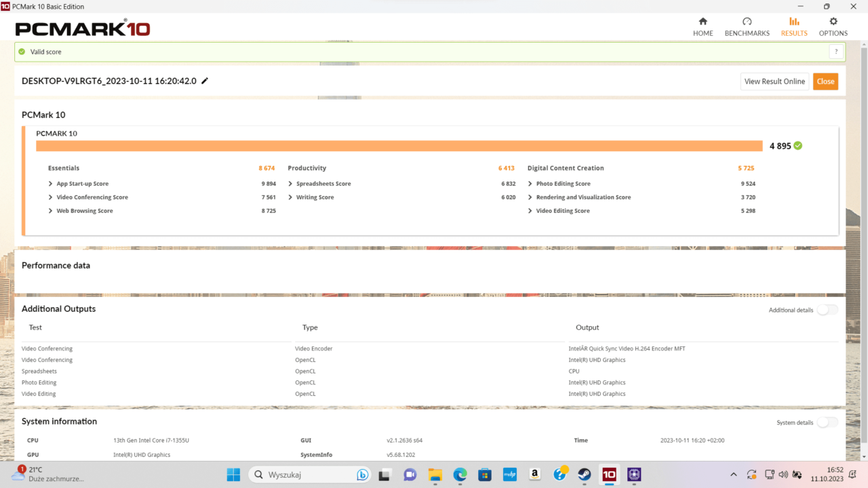The image size is (868, 488).
Task: Enable the Additional details toggle
Action: [x=827, y=310]
